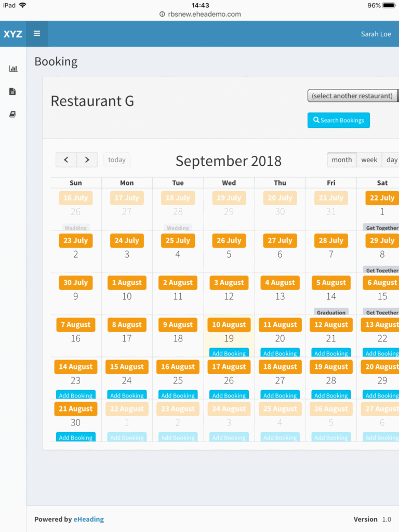Click the Wi-Fi icon in the status bar

click(21, 5)
